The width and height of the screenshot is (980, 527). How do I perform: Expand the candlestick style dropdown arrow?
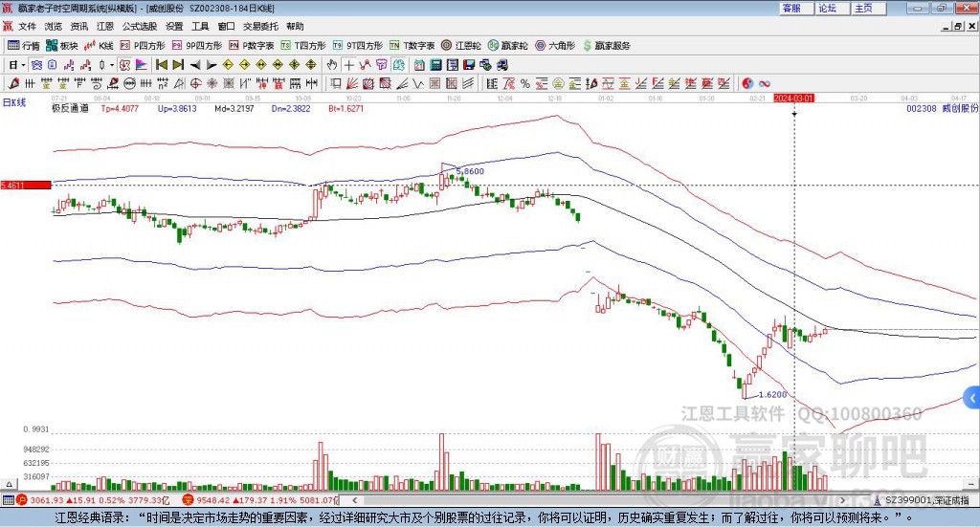tap(112, 65)
